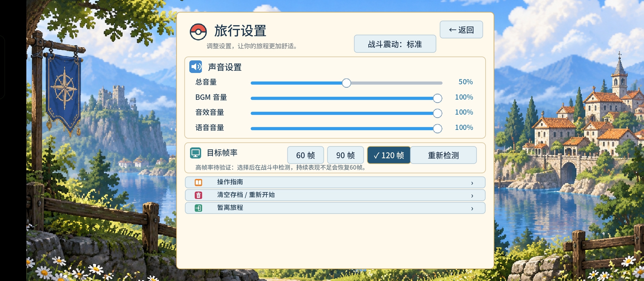Click the exit door icon for 暂离旅程
This screenshot has width=644, height=281.
[198, 208]
